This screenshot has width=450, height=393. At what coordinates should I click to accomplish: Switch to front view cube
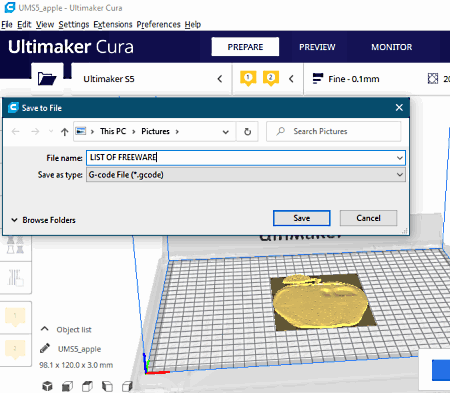coord(67,386)
